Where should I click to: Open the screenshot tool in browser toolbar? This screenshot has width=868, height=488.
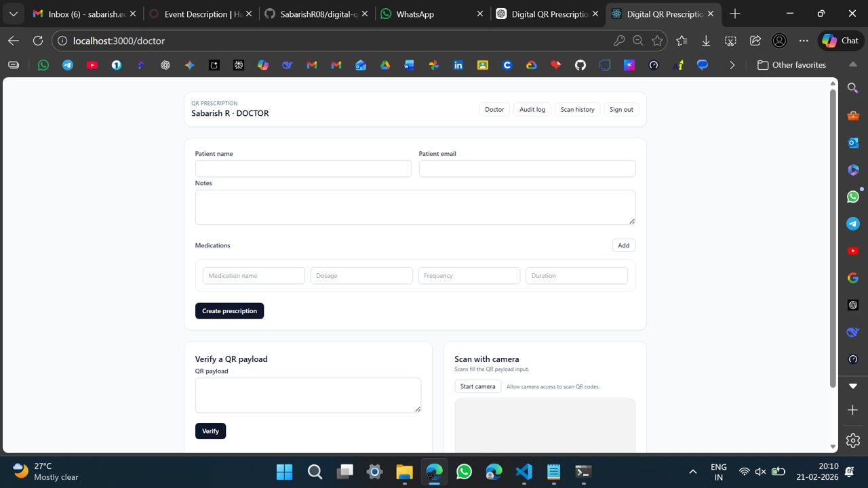tap(730, 41)
